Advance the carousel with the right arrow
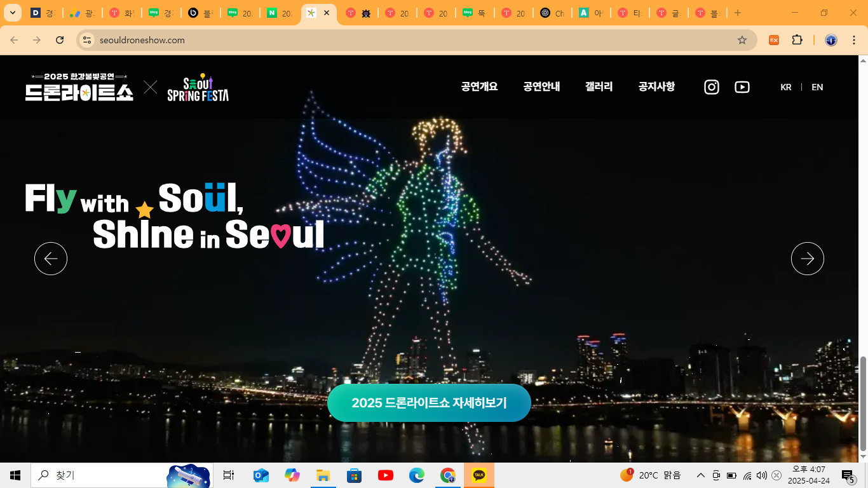868x488 pixels. pyautogui.click(x=807, y=259)
